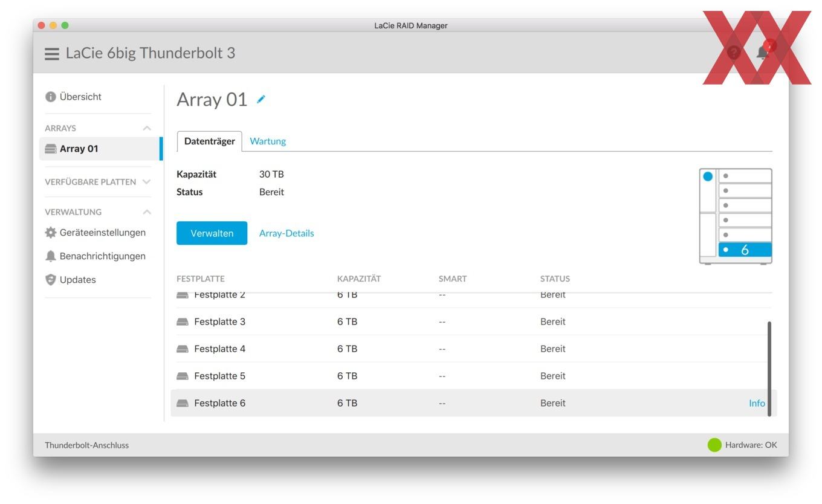Click the pencil icon to rename Array 01
The width and height of the screenshot is (822, 504).
(x=261, y=99)
